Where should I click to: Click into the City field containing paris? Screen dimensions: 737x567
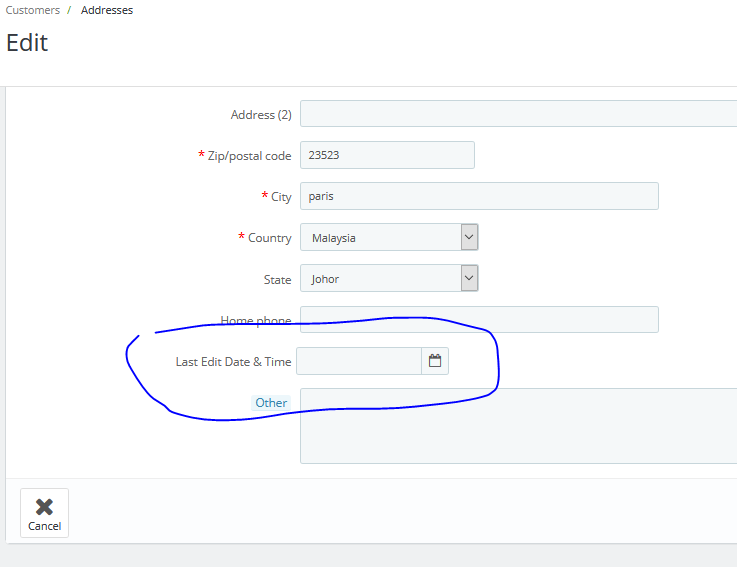coord(479,196)
